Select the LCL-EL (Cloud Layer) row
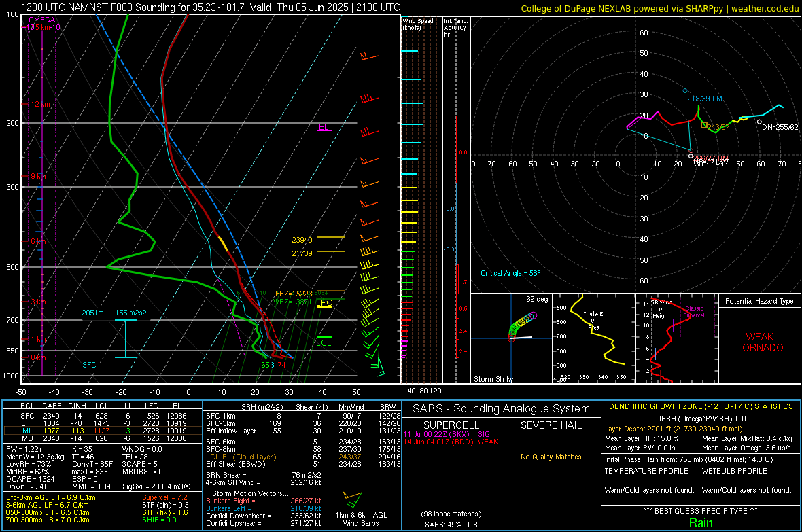The width and height of the screenshot is (802, 532). 303,457
